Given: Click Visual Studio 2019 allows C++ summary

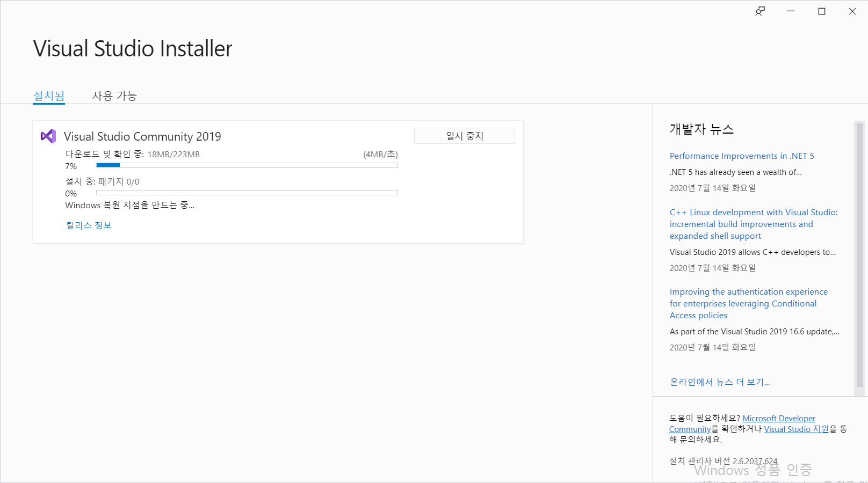Looking at the screenshot, I should click(x=753, y=252).
